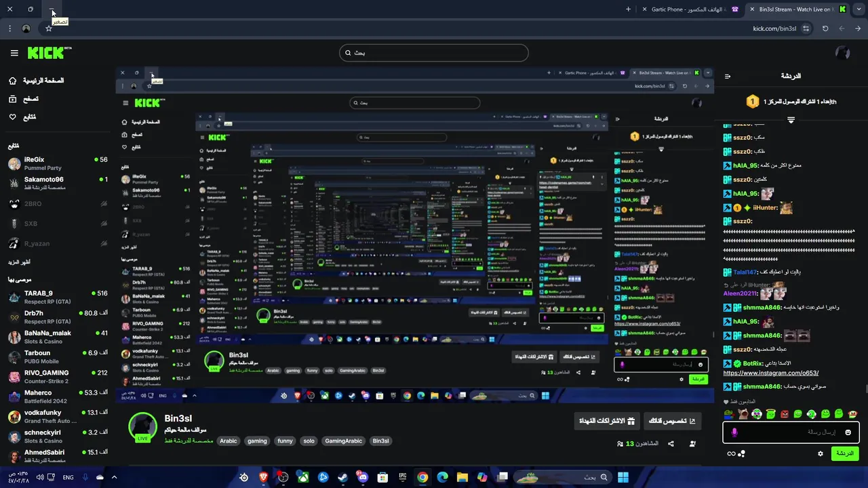Collapse the chat panel arrow
This screenshot has width=868, height=488.
(728, 77)
